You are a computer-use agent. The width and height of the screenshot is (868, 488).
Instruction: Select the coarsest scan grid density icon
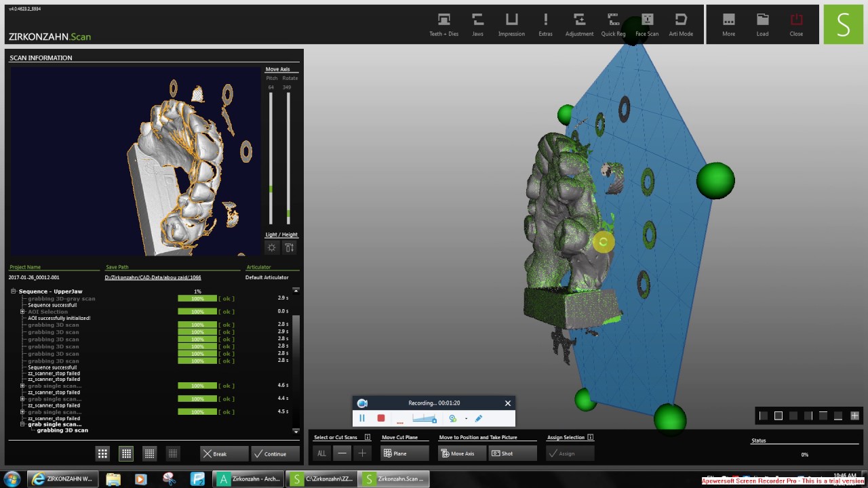tap(102, 453)
